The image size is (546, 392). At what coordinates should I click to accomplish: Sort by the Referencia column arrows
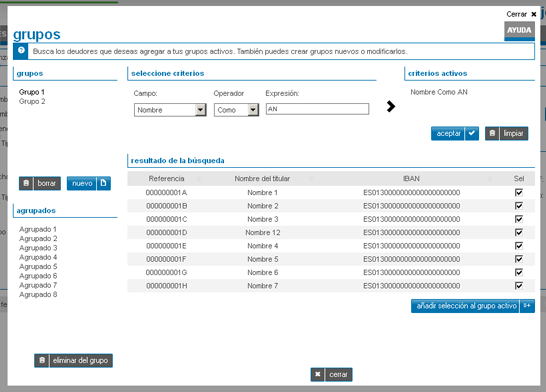(x=199, y=179)
